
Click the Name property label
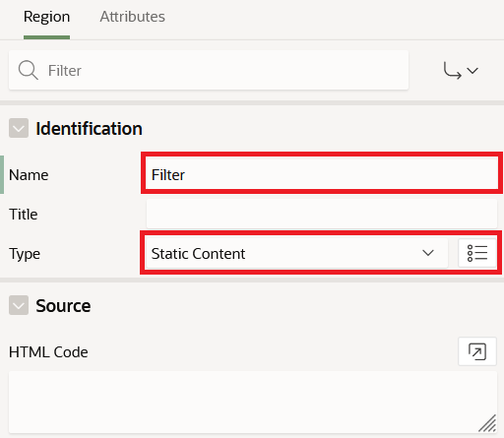(29, 175)
